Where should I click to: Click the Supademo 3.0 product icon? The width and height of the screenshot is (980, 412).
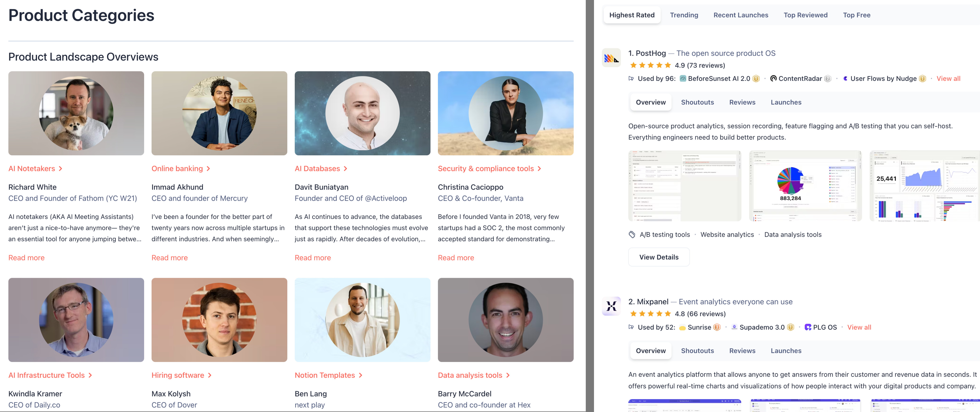pos(734,327)
